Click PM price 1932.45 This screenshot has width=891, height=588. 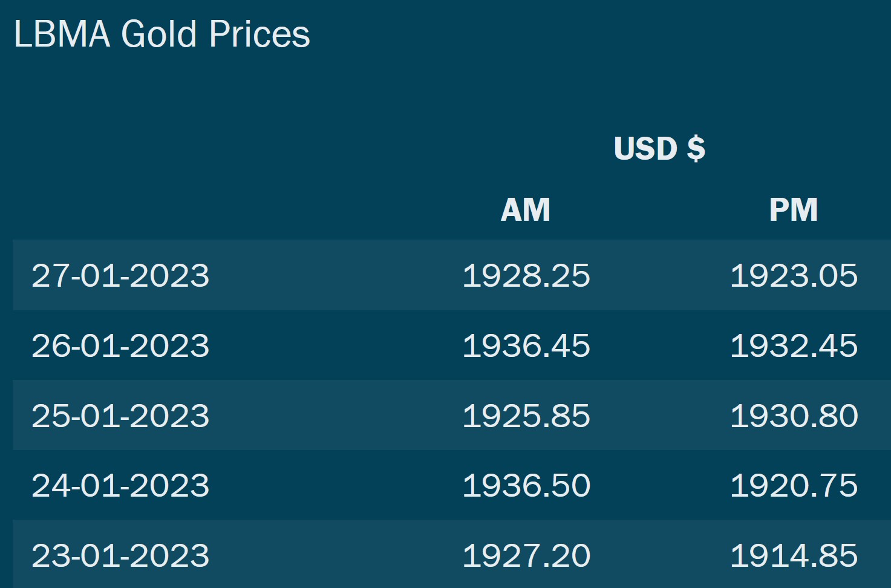pos(794,345)
